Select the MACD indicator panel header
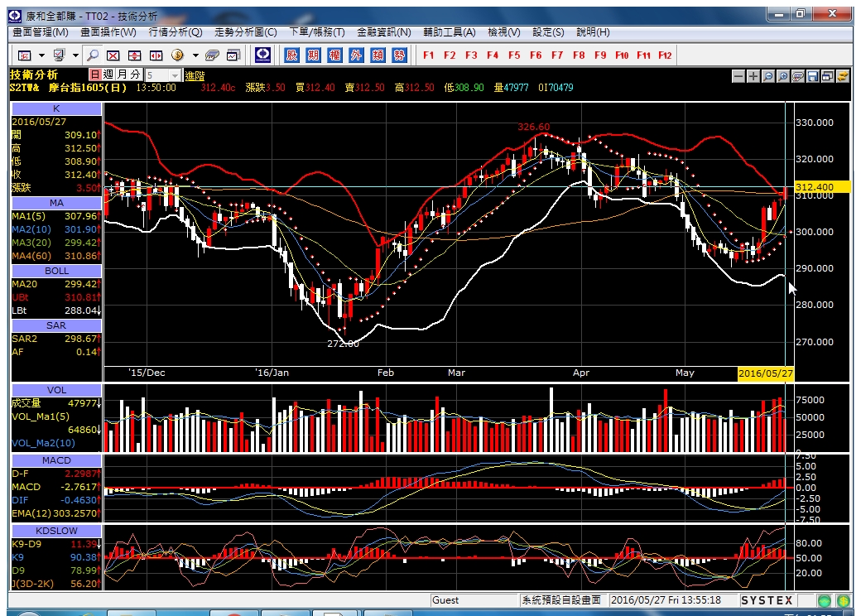861x616 pixels. [x=56, y=460]
